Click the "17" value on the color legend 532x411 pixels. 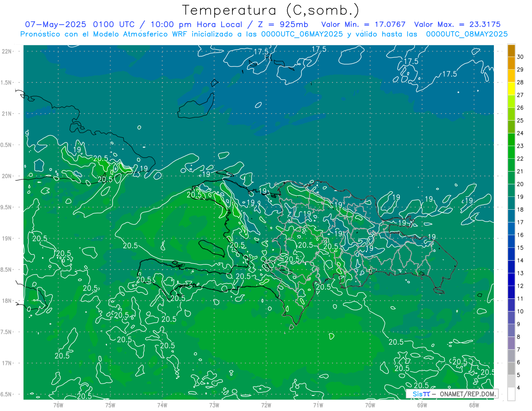coord(520,222)
